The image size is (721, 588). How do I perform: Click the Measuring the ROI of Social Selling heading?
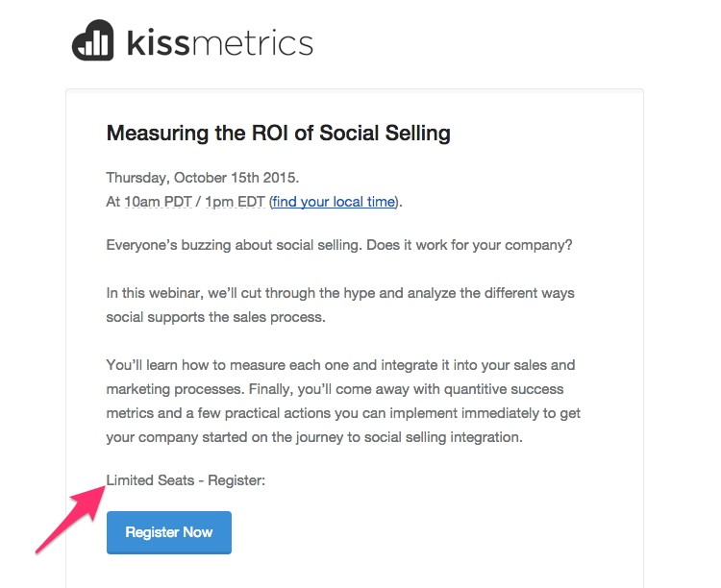[278, 134]
